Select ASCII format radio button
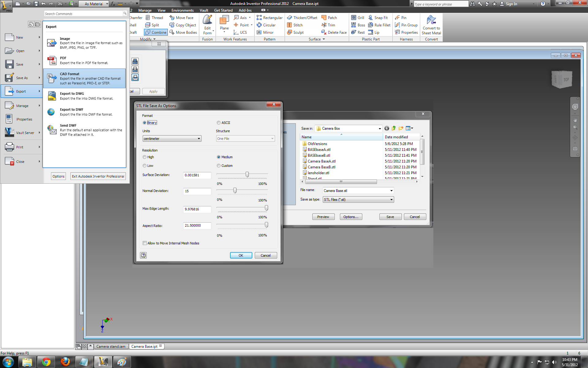This screenshot has height=368, width=588. 219,123
